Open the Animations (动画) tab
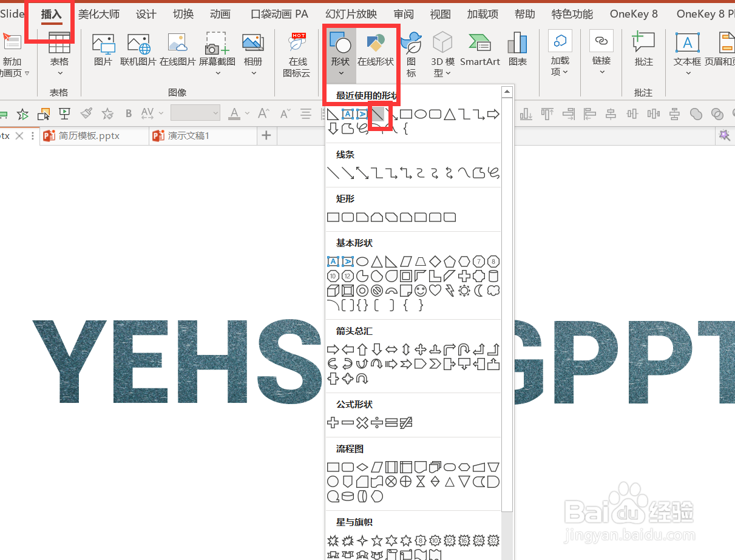735x560 pixels. point(220,14)
